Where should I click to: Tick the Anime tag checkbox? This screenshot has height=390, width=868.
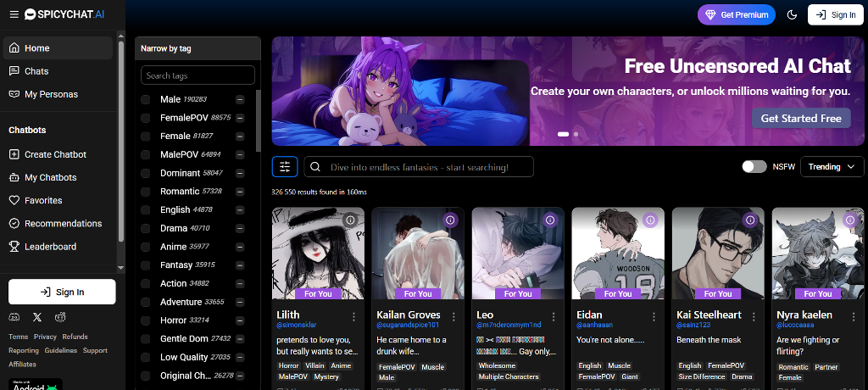(x=146, y=247)
